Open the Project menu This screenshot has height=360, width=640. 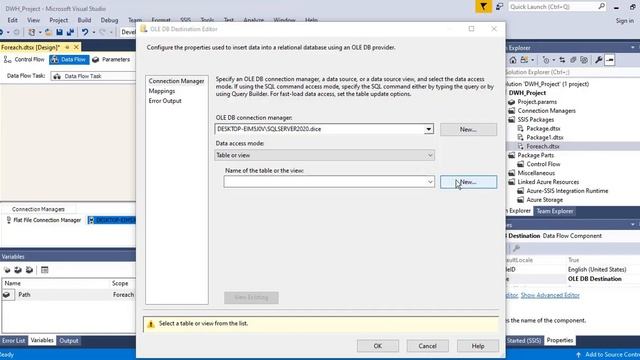coord(58,20)
